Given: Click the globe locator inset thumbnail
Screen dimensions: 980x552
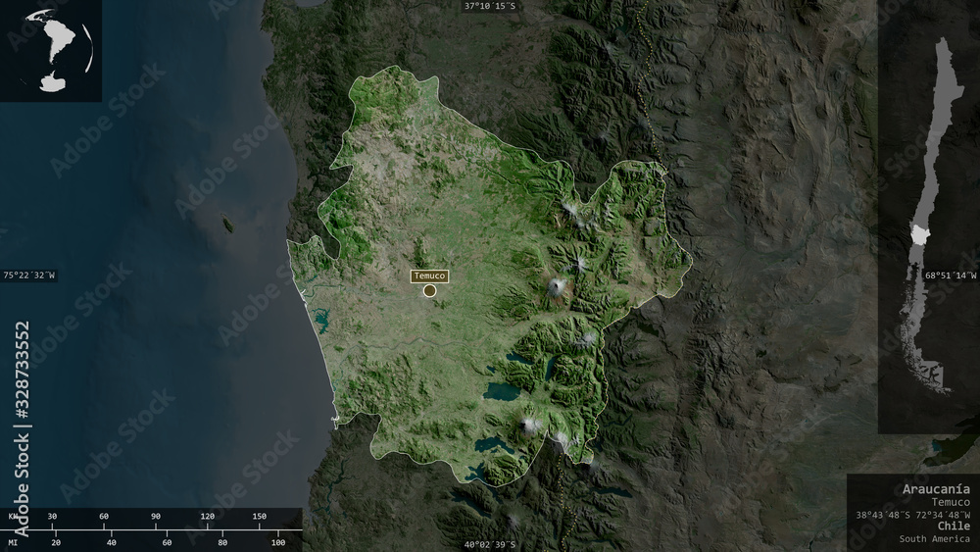Looking at the screenshot, I should click(x=51, y=51).
